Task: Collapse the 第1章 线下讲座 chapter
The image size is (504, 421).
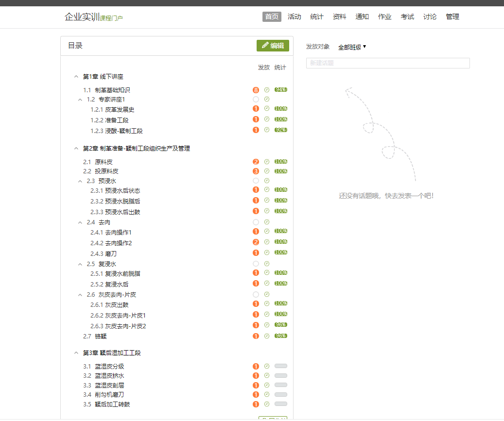Action: 76,77
